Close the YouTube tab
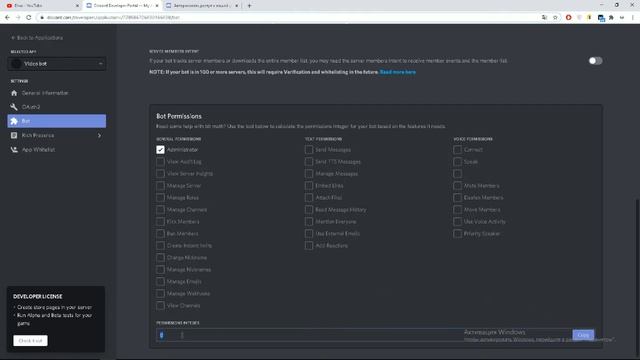 [77, 6]
